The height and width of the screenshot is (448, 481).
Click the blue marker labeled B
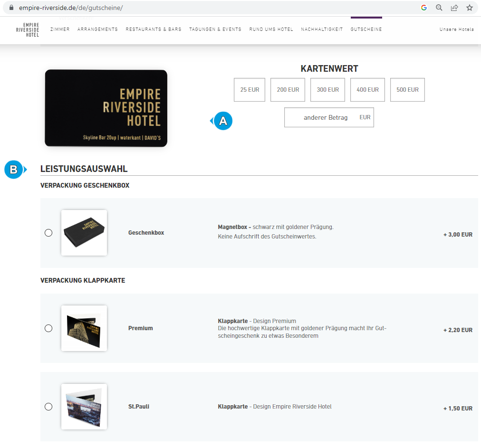pyautogui.click(x=14, y=169)
